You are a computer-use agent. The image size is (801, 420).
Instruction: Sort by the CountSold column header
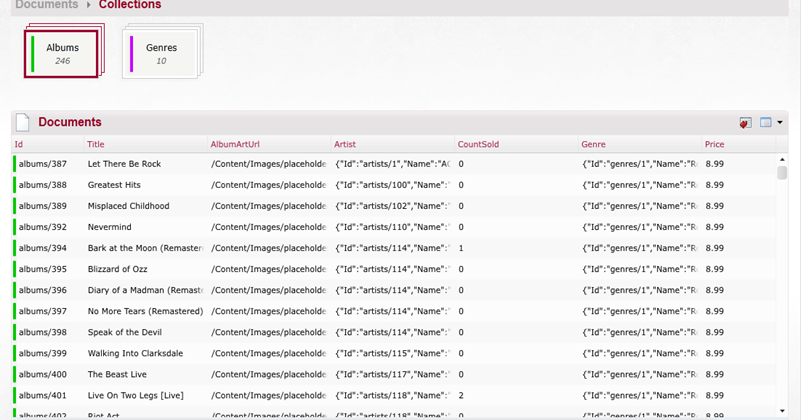478,144
